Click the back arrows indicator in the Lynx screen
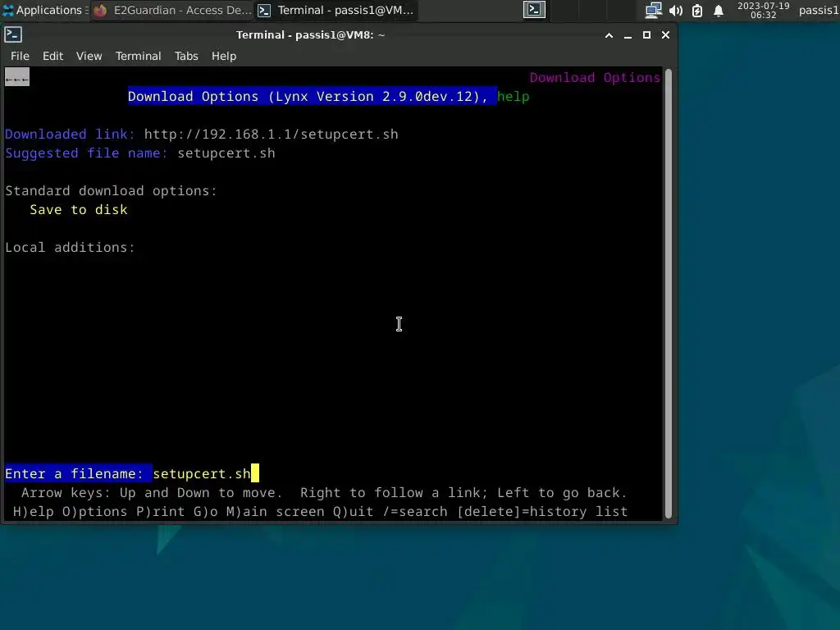 coord(17,78)
